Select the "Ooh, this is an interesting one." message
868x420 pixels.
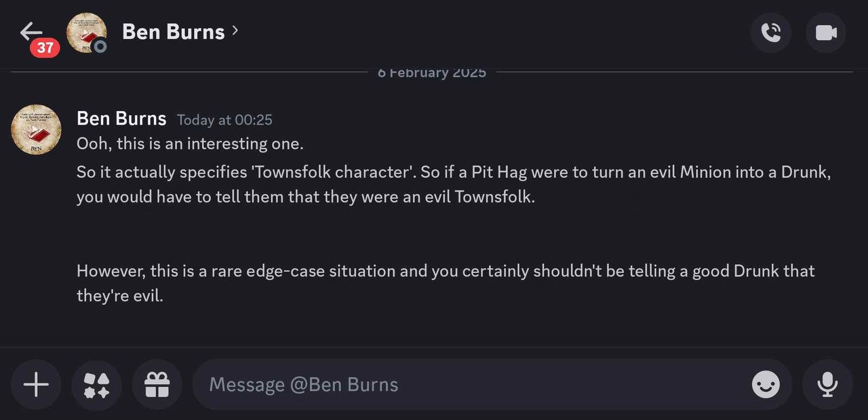click(190, 144)
